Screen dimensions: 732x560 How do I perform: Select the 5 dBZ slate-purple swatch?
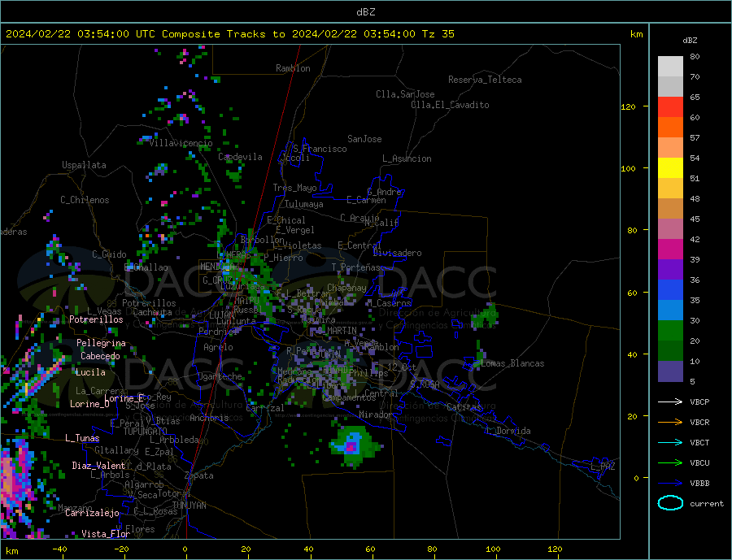point(670,371)
